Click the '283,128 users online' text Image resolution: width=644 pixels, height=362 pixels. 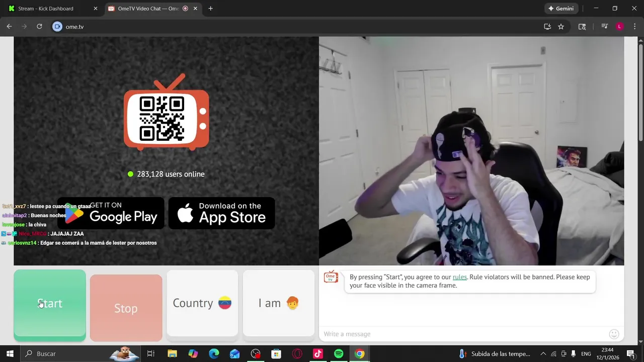click(171, 174)
